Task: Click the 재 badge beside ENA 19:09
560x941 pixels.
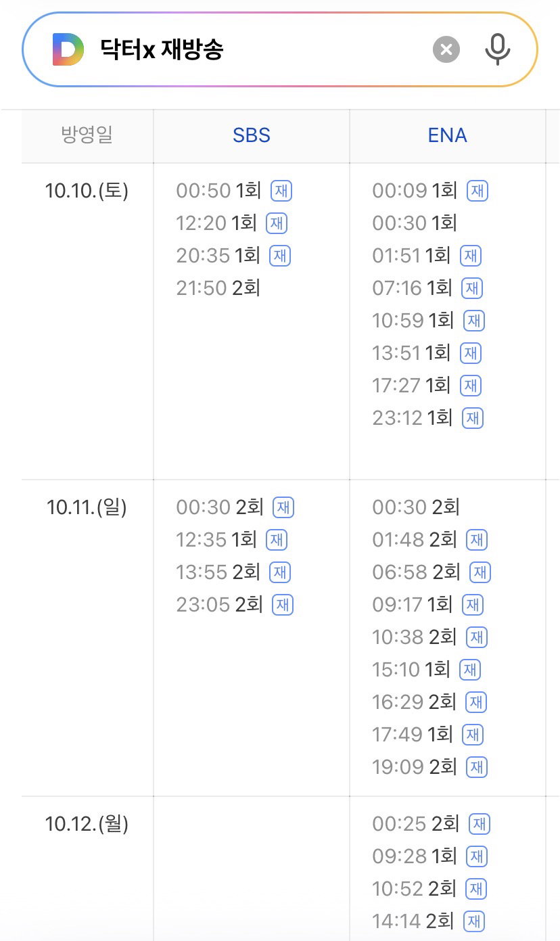Action: click(477, 767)
